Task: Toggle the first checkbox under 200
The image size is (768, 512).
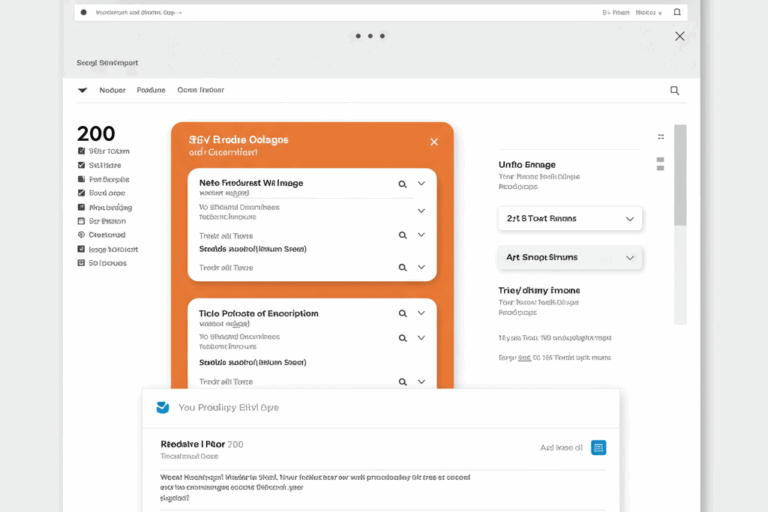Action: click(81, 151)
